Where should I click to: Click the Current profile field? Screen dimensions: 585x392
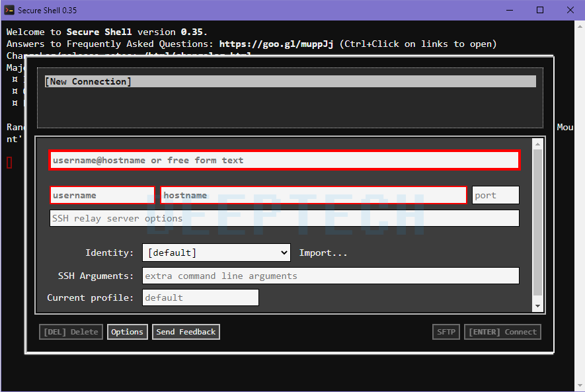coord(200,297)
